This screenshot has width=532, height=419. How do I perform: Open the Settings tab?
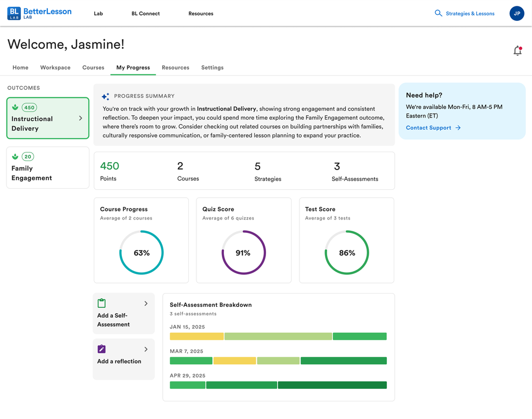(x=212, y=68)
